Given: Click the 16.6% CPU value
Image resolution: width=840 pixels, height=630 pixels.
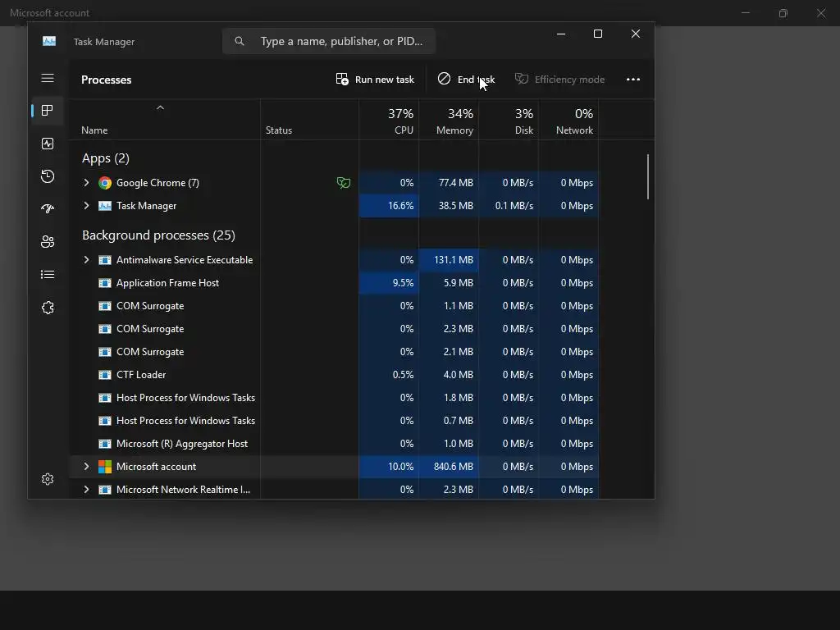Looking at the screenshot, I should (x=400, y=206).
